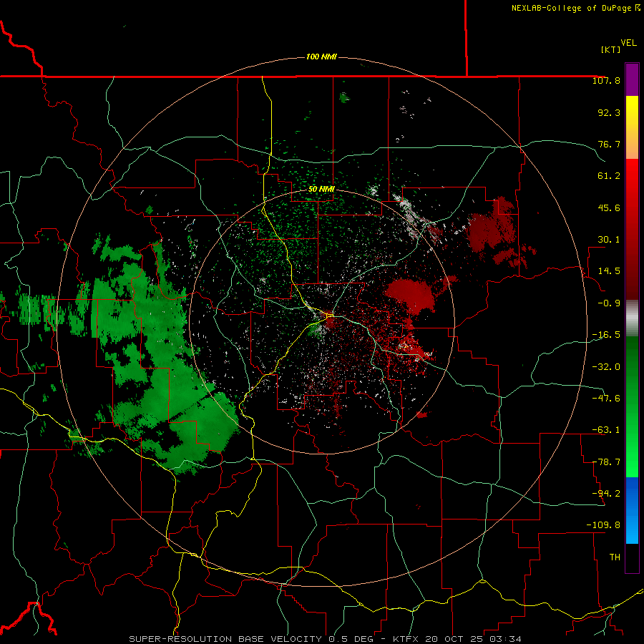Click the -63.1 legend value
The image size is (644, 644).
pos(606,430)
